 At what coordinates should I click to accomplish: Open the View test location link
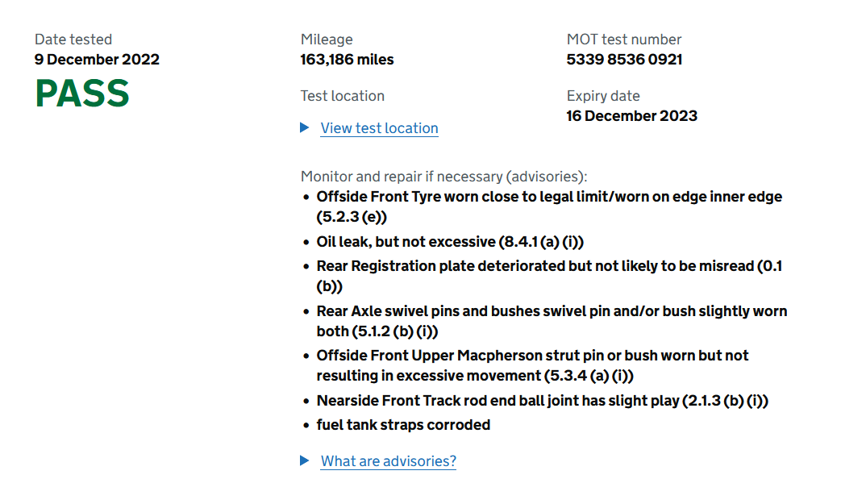coord(380,128)
